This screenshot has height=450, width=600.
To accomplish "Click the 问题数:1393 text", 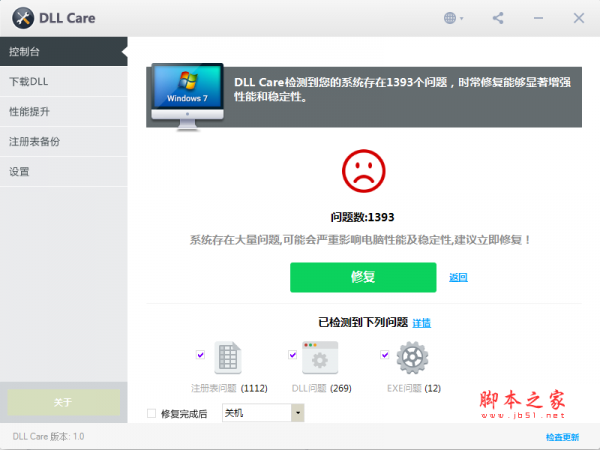I will point(362,217).
